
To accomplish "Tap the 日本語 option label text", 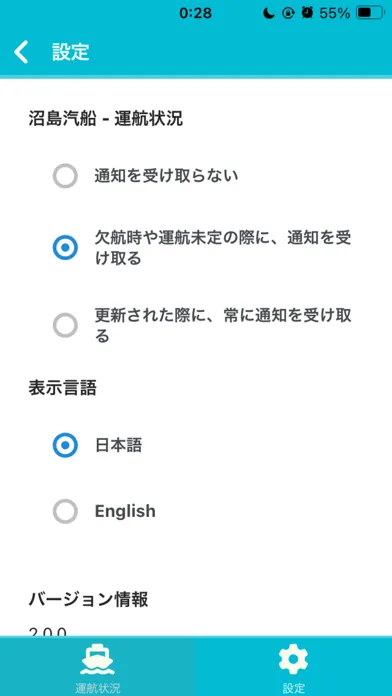I will 119,445.
